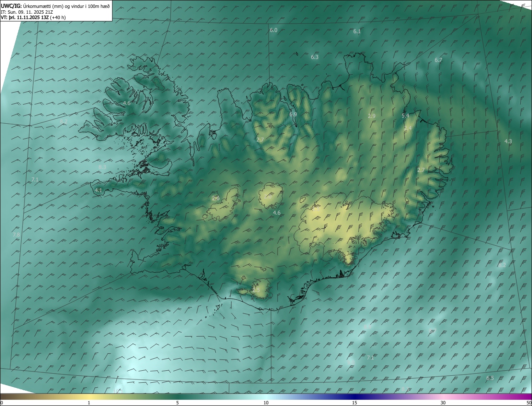532x406 pixels.
Task: Click the 6.7 value label
Action: pyautogui.click(x=438, y=60)
